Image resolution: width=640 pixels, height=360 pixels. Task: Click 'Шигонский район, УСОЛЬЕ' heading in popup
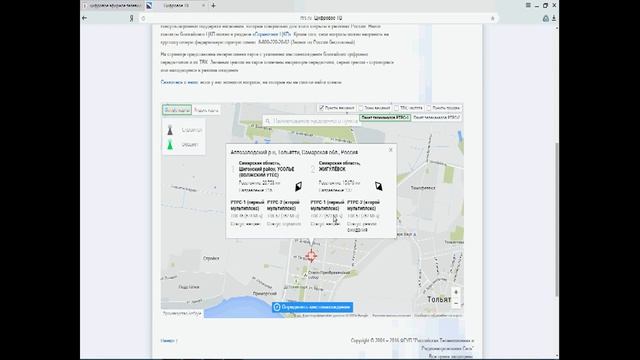[266, 169]
